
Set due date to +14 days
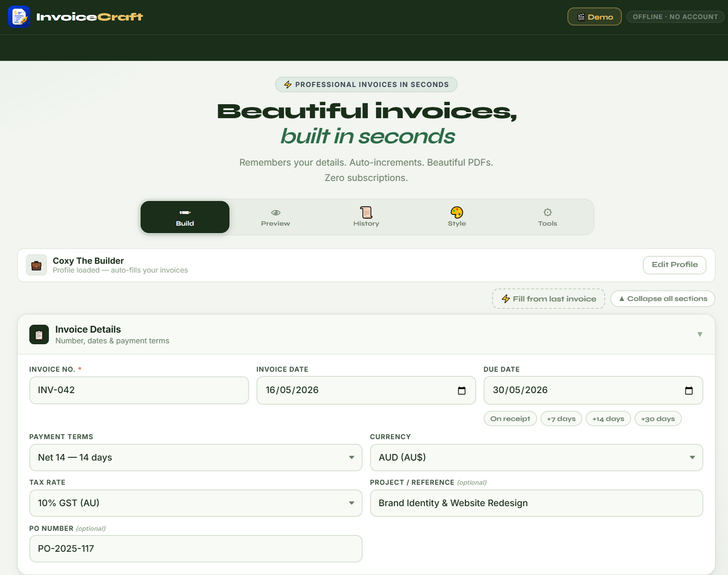point(608,419)
